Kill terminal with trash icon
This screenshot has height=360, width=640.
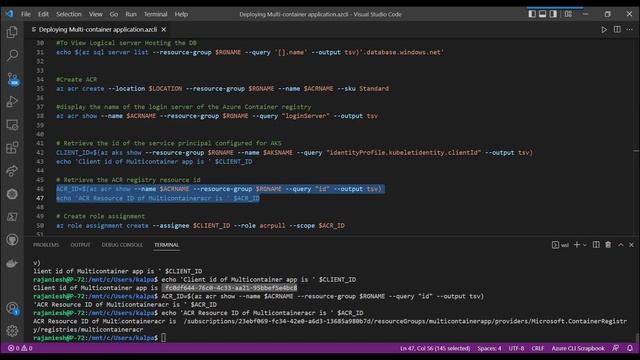coord(608,244)
